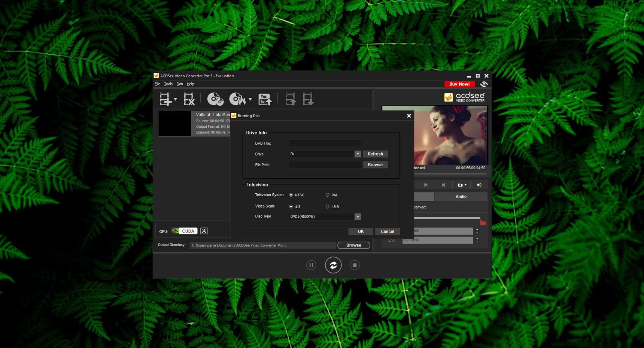Select the NTSC television system
Screen dimensions: 644x348
point(291,195)
